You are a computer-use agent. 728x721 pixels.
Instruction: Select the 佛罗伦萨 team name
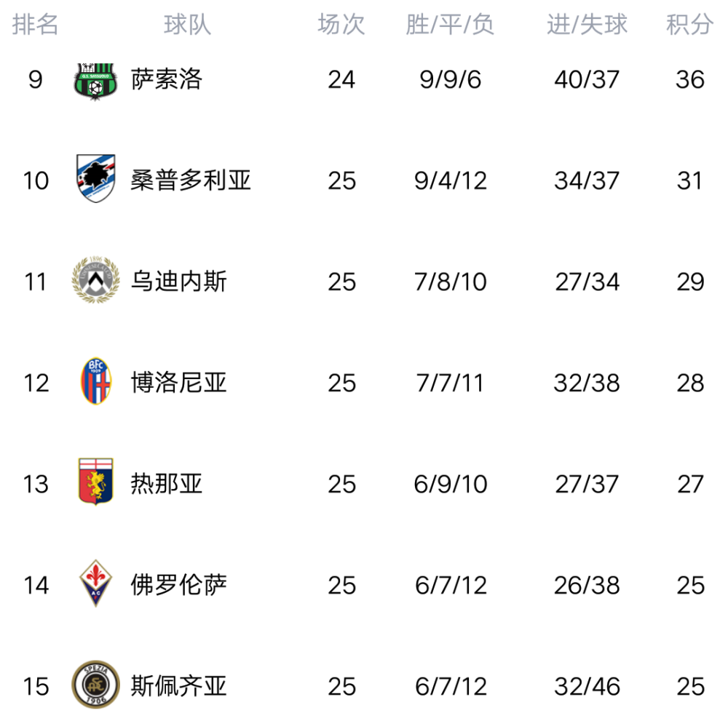(179, 584)
